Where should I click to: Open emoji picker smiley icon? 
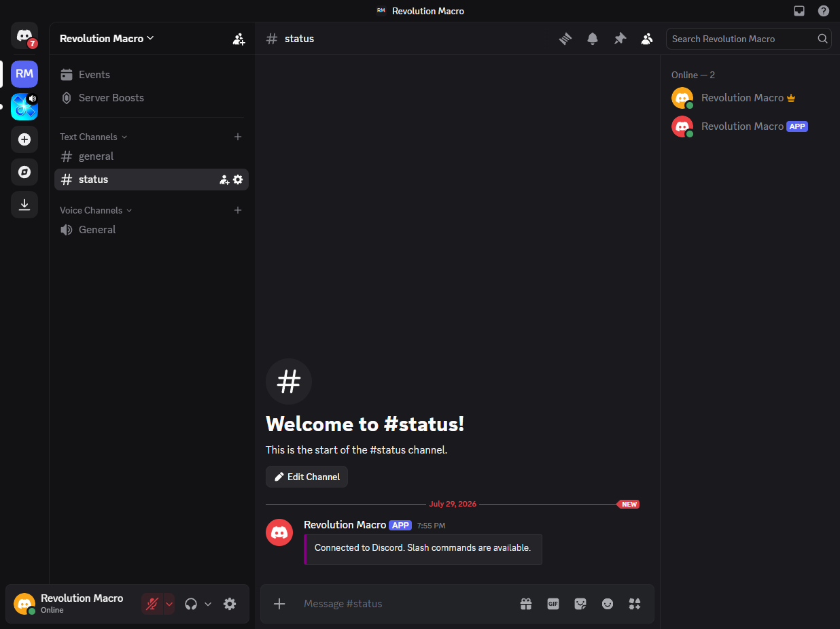coord(608,604)
